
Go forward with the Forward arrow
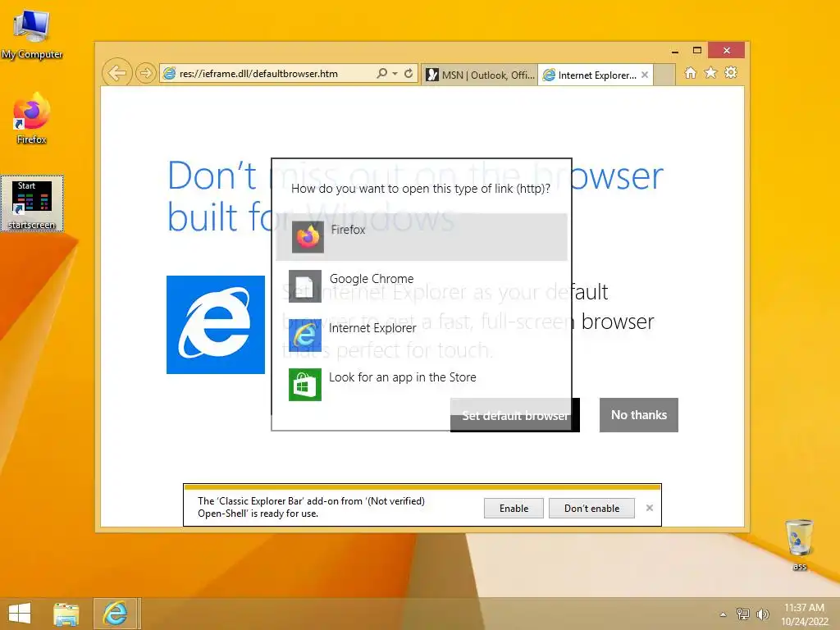pos(145,73)
